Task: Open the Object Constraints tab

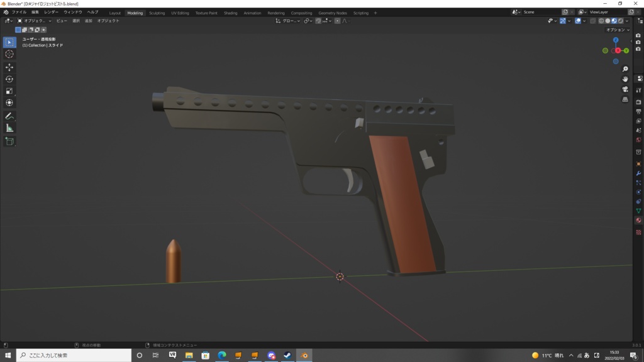Action: pos(639,202)
